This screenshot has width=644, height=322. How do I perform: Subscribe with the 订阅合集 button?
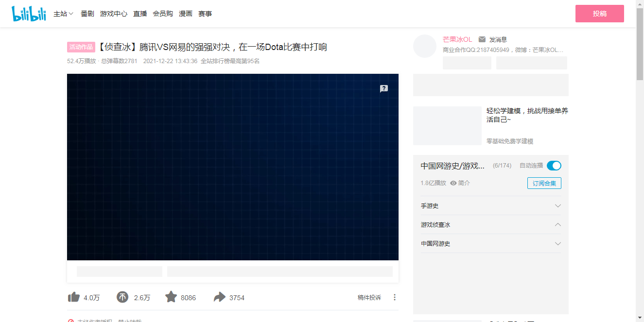(x=544, y=183)
